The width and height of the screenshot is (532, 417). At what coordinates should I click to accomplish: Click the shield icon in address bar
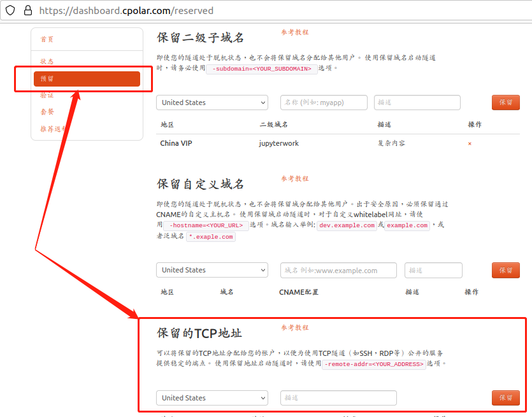click(10, 11)
